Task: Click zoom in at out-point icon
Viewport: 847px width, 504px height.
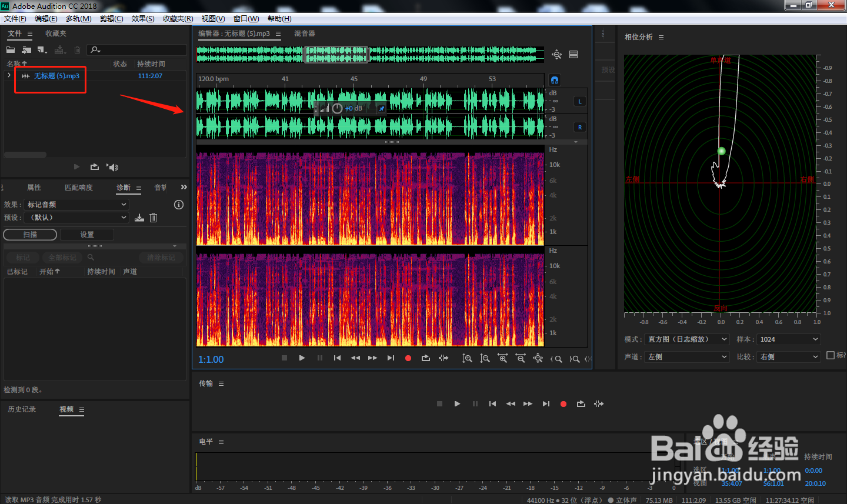Action: [x=575, y=359]
